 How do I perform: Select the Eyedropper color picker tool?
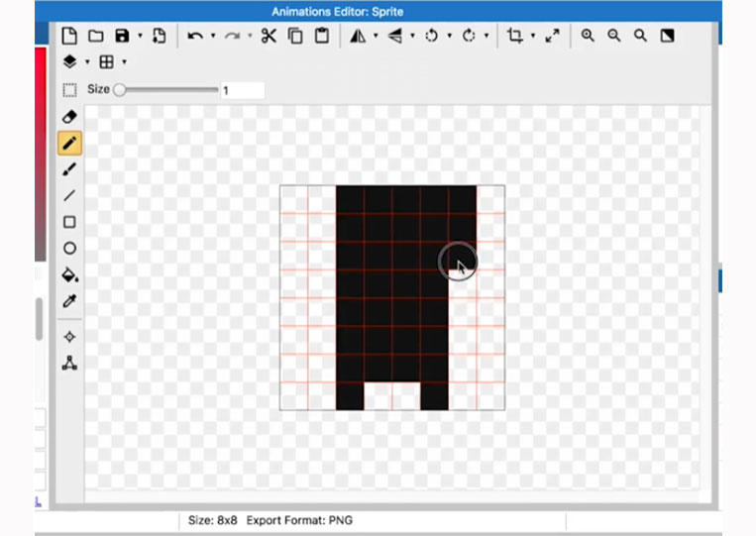[x=69, y=301]
